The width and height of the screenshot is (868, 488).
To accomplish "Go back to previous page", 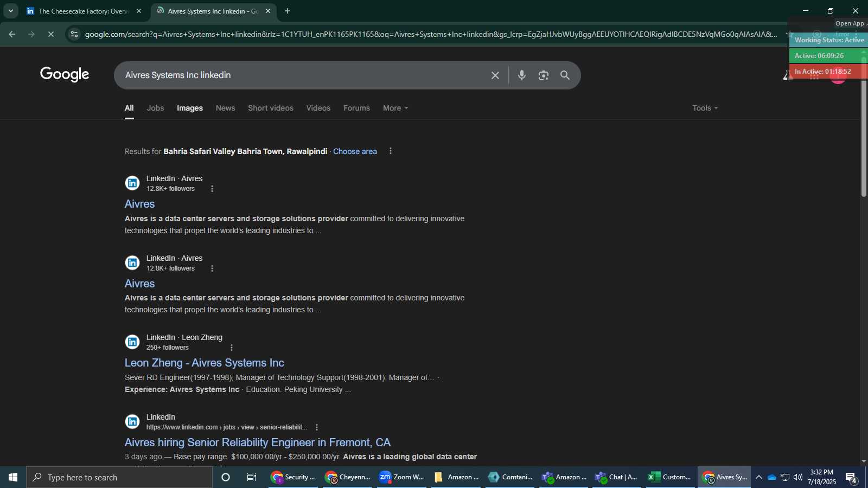I will [12, 34].
